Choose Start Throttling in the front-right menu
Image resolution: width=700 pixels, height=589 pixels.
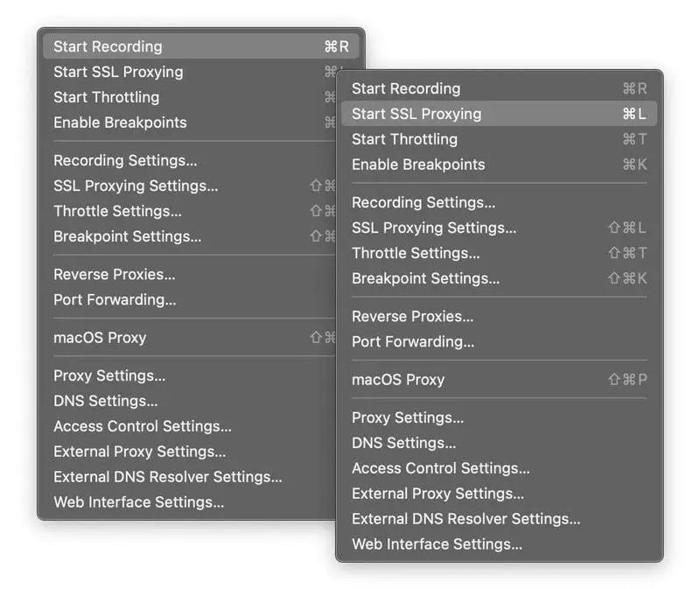click(404, 139)
